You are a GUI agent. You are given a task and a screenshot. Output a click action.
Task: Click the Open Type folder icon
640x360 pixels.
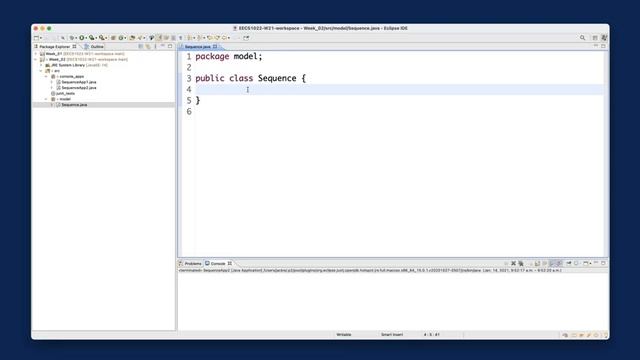click(x=132, y=38)
